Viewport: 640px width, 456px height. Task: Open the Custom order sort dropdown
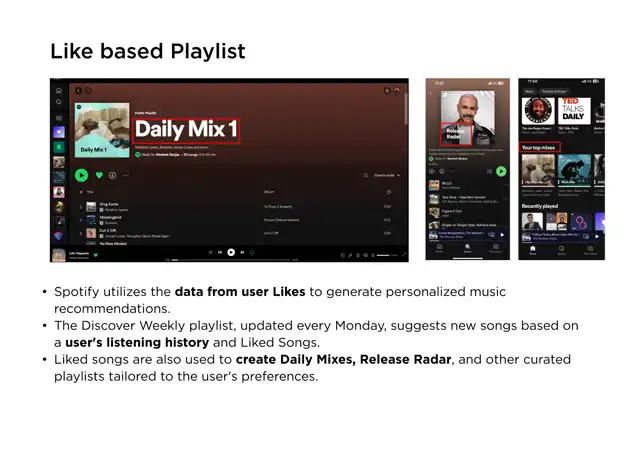point(387,175)
